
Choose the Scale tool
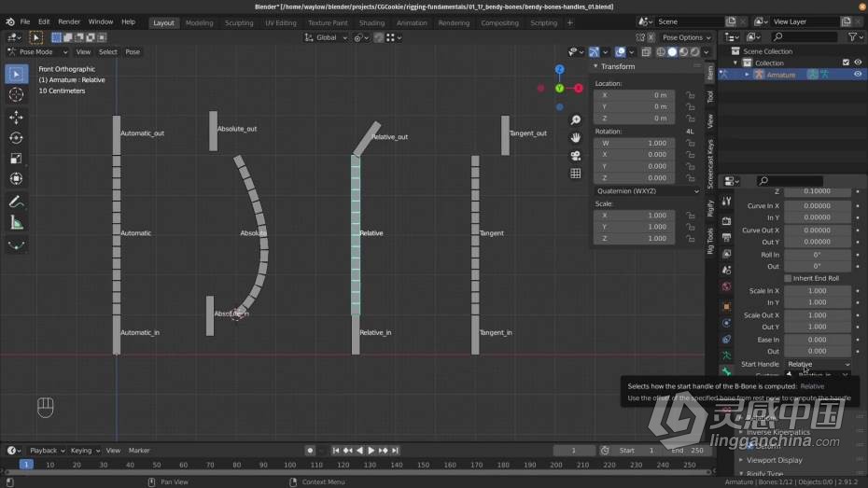(x=16, y=159)
